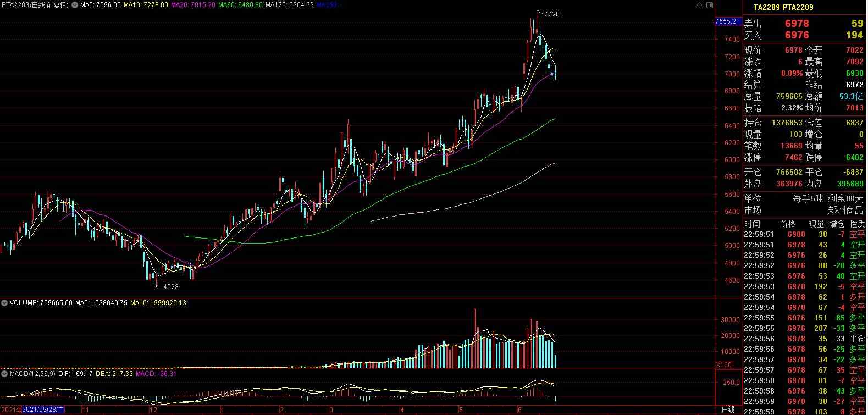The image size is (868, 415).
Task: Click the X100 volume scale label
Action: click(723, 365)
